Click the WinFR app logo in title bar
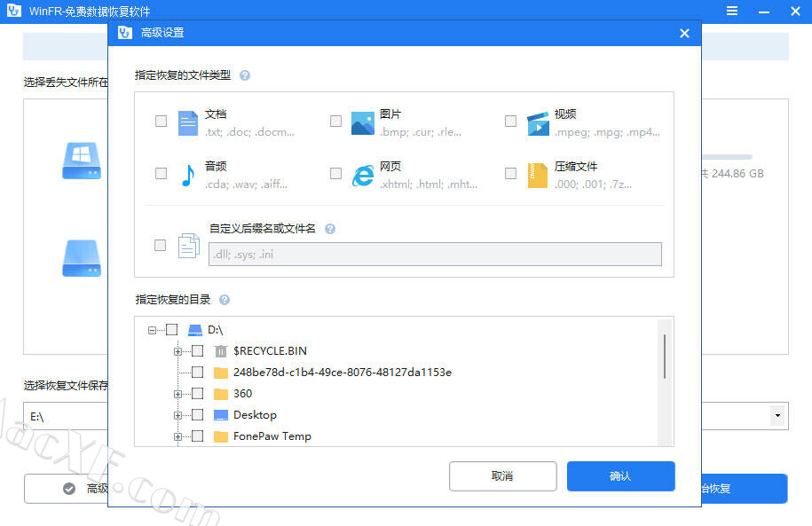The height and width of the screenshot is (526, 812). pyautogui.click(x=14, y=11)
